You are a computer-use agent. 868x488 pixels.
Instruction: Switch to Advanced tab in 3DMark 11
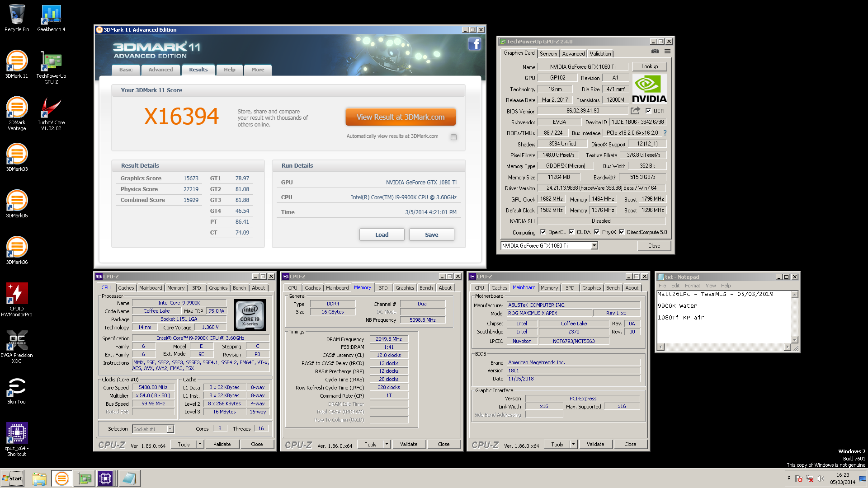[x=160, y=70]
